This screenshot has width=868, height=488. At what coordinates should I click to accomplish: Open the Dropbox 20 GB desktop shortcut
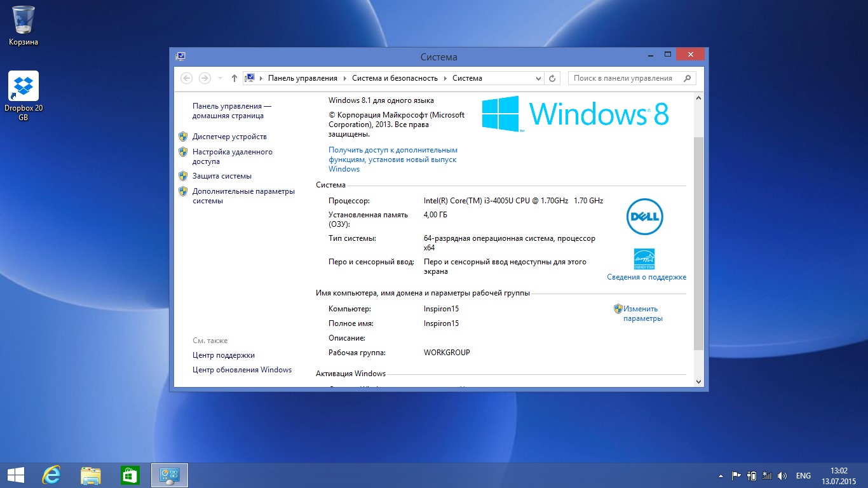(24, 96)
